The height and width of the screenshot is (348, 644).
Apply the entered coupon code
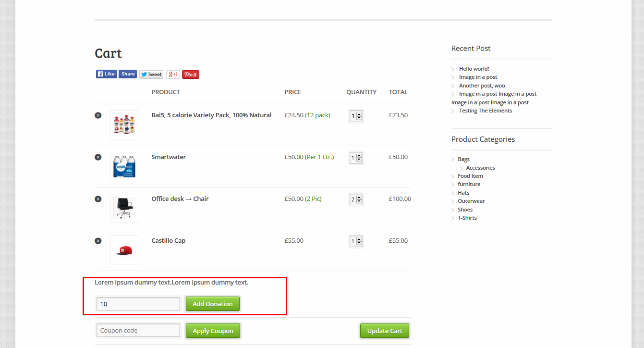coord(213,330)
